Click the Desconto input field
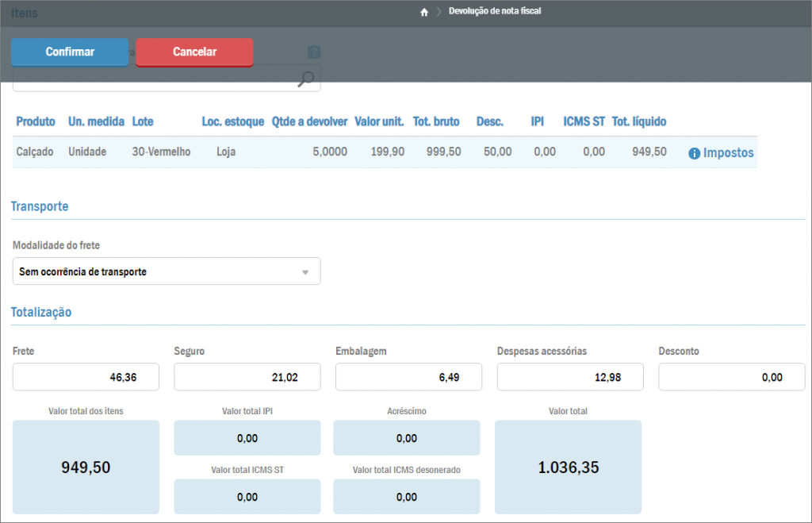This screenshot has width=812, height=523. tap(731, 378)
